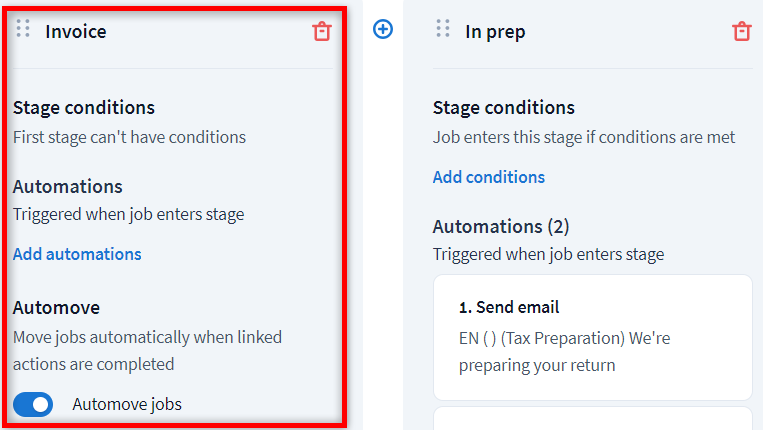Click Add automations in Invoice stage

tap(77, 254)
